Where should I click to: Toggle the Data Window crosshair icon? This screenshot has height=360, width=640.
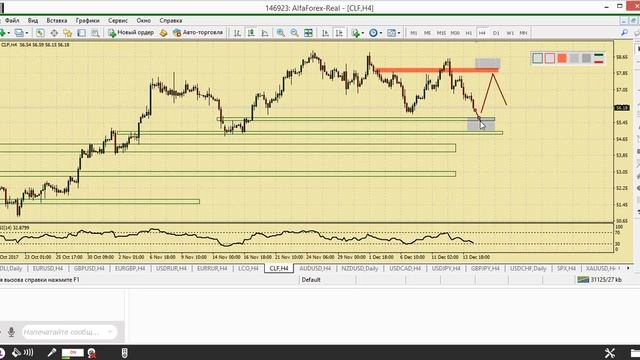[x=54, y=33]
